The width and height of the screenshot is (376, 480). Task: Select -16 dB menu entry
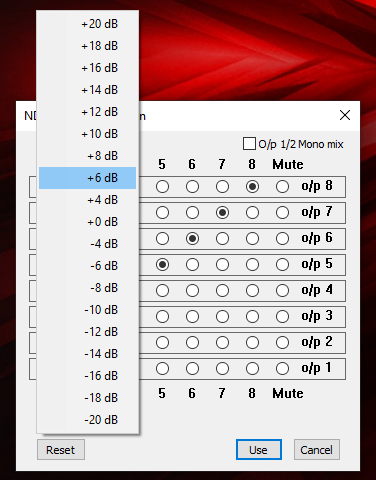coord(87,376)
